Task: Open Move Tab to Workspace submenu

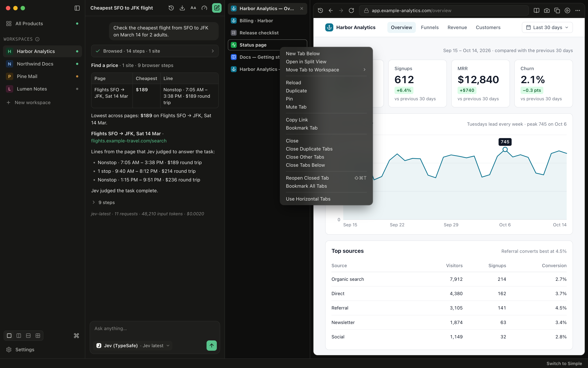Action: click(x=326, y=70)
